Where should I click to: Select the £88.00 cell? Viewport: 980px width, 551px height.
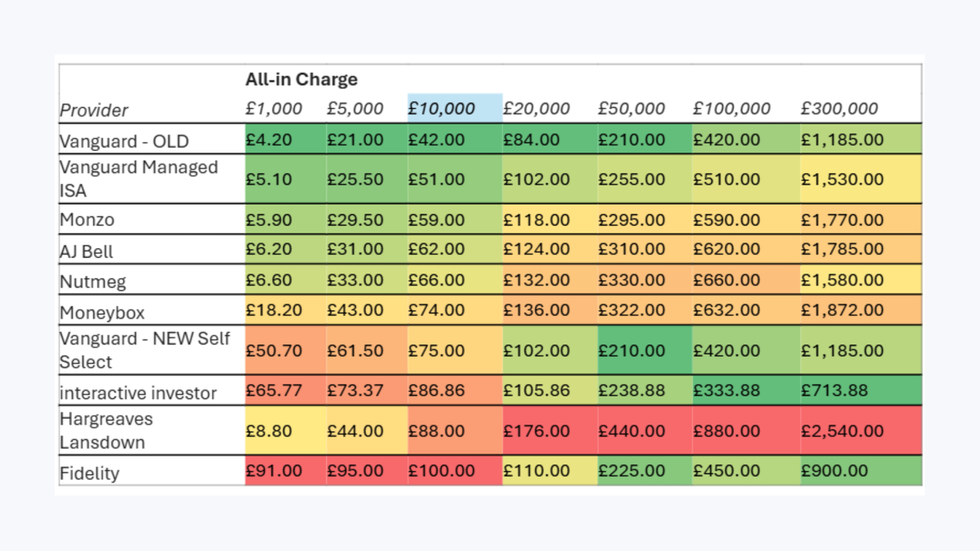click(455, 430)
